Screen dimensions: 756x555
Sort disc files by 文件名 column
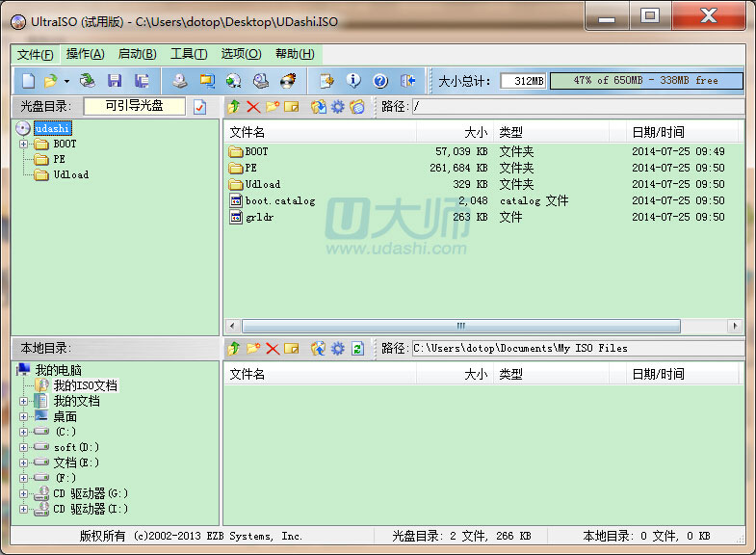(320, 132)
